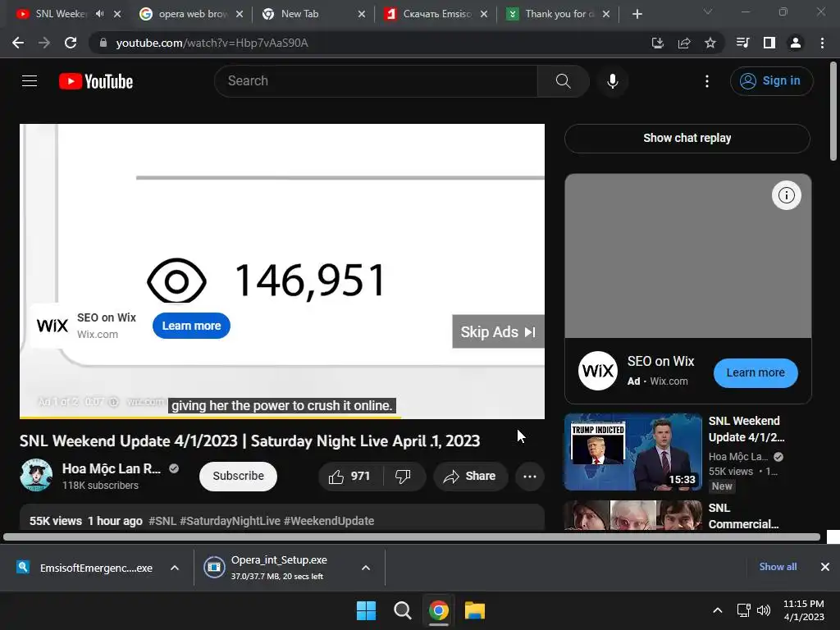Click Show chat replay

[x=687, y=138]
